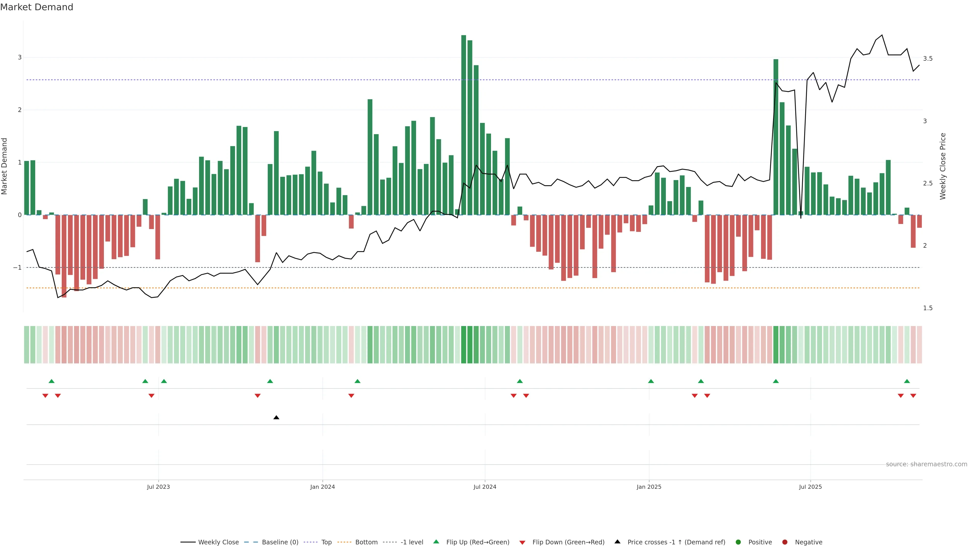
Task: Toggle the Weekly Close legend entry
Action: tap(218, 542)
